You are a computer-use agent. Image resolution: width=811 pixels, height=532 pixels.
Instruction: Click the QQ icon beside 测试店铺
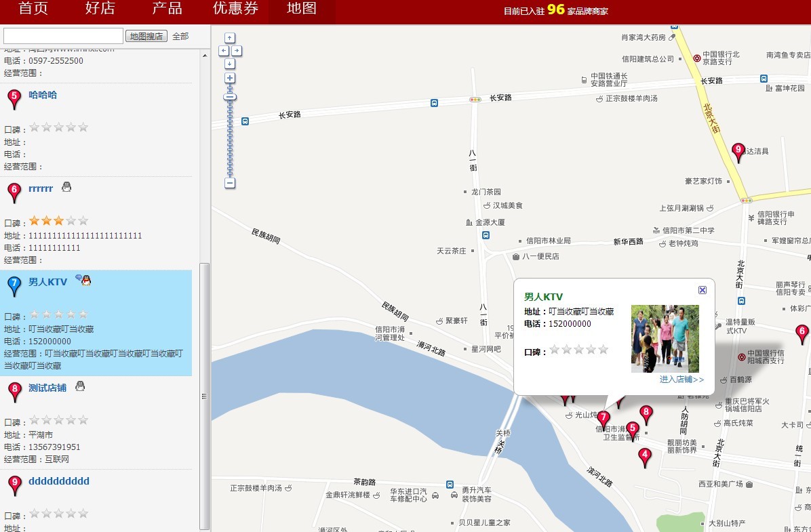80,385
